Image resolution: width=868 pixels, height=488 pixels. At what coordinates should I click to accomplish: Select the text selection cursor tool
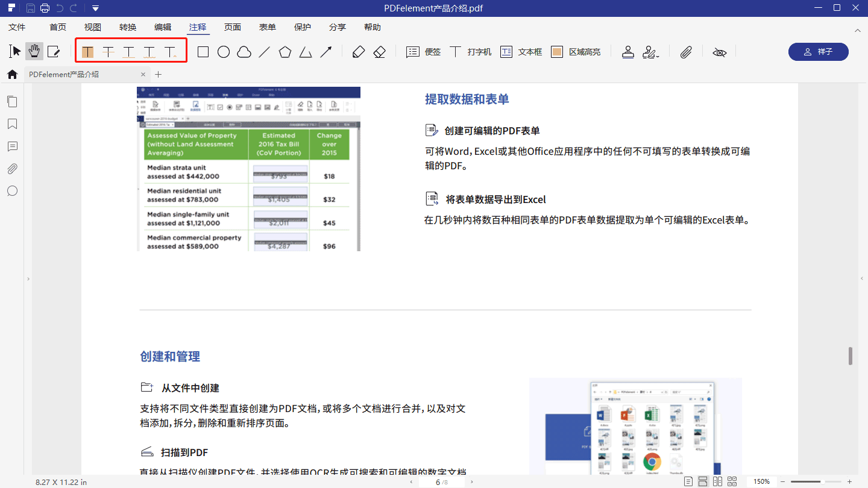coord(15,52)
